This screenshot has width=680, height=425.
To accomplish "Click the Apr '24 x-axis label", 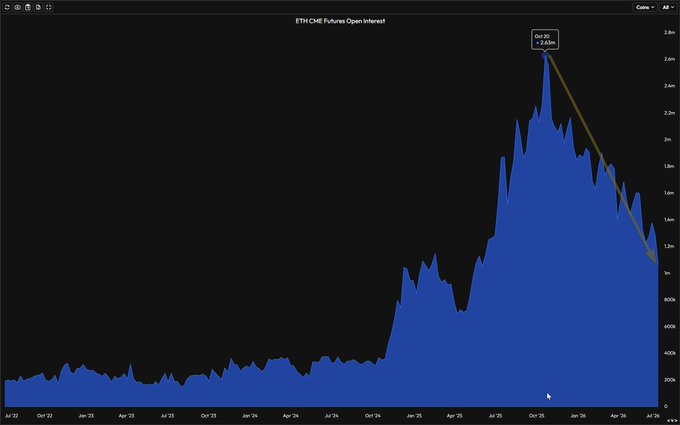I will (x=291, y=415).
